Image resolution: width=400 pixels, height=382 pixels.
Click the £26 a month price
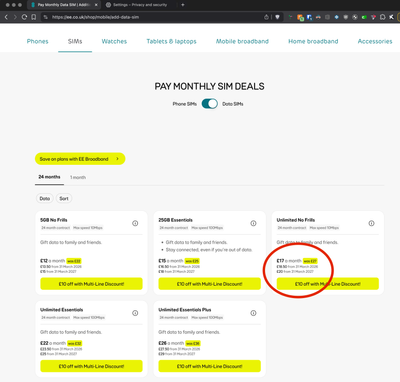pyautogui.click(x=171, y=343)
